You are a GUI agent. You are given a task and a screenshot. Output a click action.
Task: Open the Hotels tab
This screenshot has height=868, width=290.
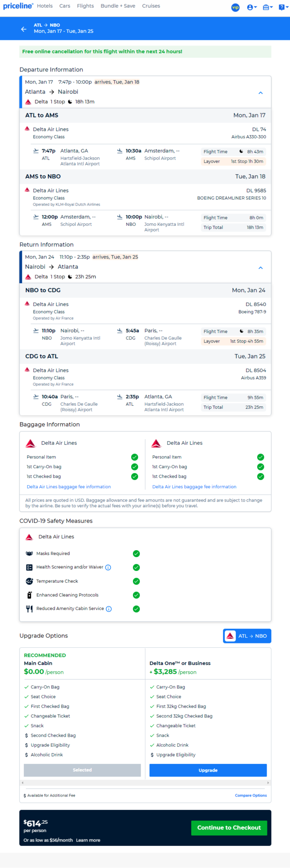point(45,6)
